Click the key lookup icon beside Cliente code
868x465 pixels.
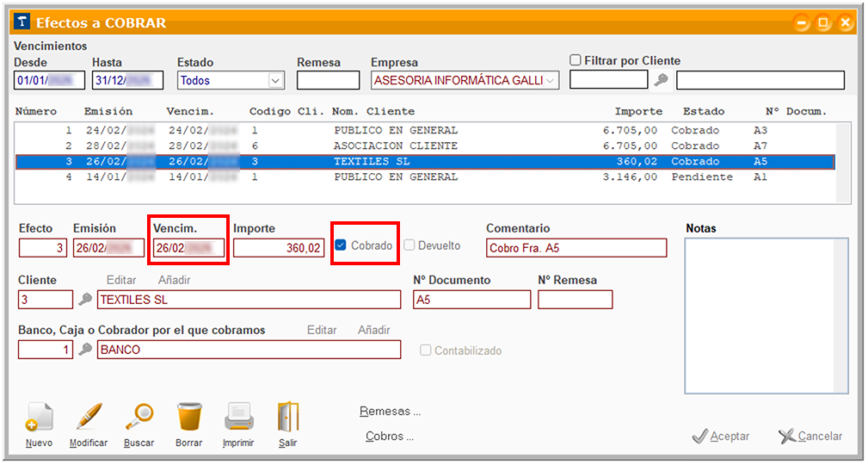[85, 300]
